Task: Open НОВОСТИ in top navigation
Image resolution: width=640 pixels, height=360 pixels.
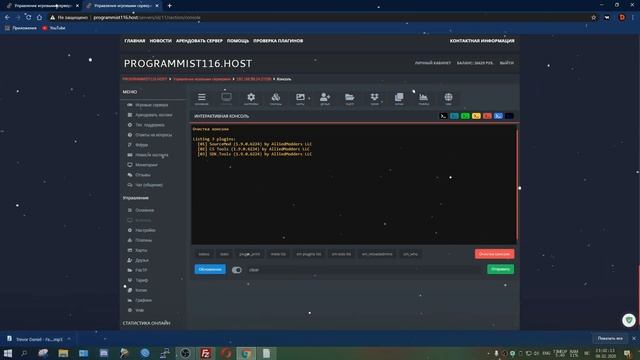Action: tap(160, 41)
